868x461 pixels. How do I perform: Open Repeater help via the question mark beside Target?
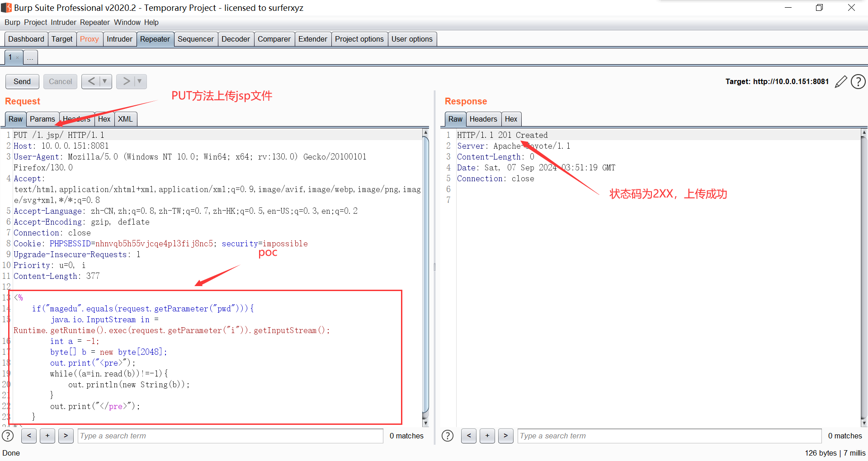[858, 82]
